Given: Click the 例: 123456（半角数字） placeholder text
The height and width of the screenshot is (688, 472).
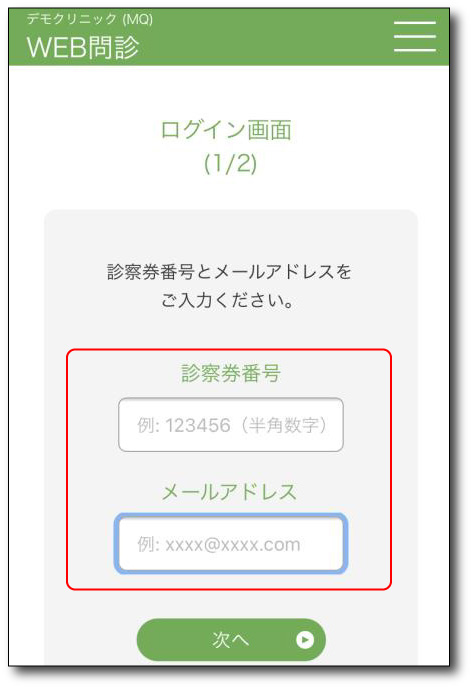Looking at the screenshot, I should click(x=232, y=425).
